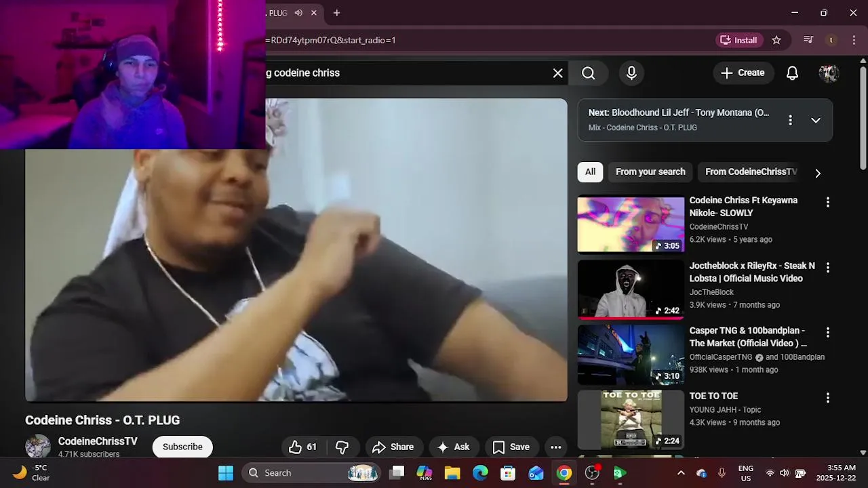Open the volume control in system tray
868x488 pixels.
pos(785,472)
